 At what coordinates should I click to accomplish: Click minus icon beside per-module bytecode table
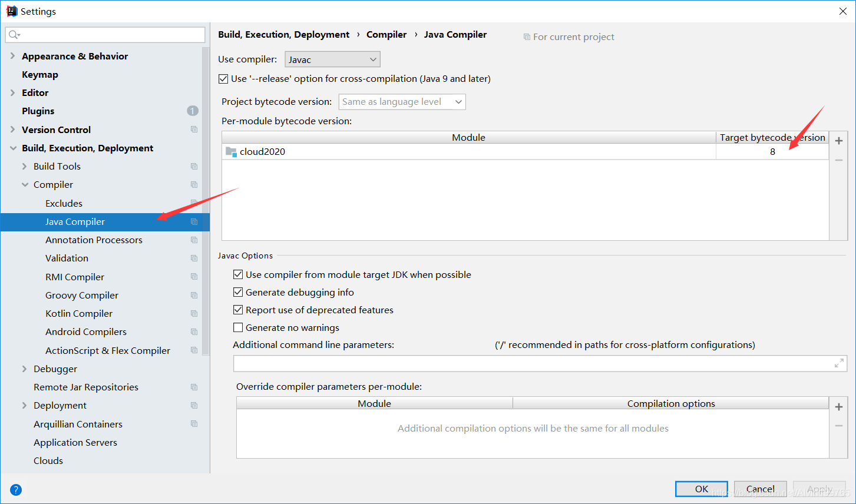click(838, 160)
